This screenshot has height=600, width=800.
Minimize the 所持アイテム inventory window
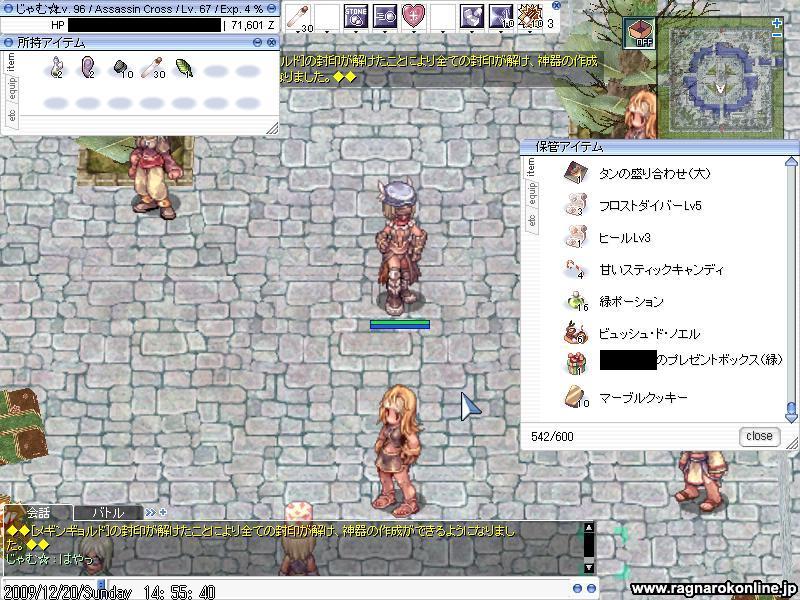point(258,42)
